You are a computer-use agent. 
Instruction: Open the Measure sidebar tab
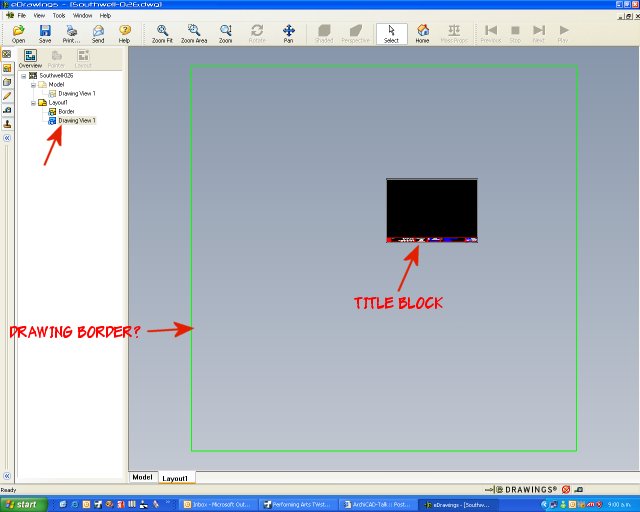(7, 110)
